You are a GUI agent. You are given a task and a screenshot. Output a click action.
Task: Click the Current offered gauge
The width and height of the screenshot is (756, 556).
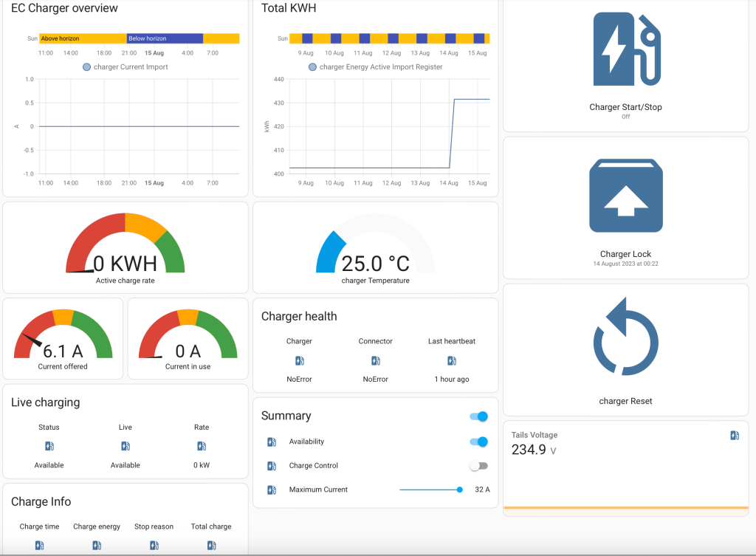coord(63,340)
